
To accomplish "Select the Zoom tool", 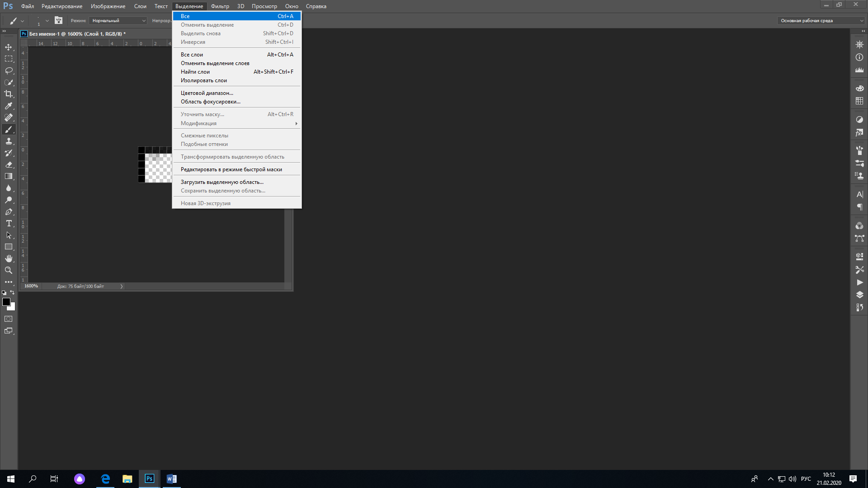I will [x=9, y=270].
